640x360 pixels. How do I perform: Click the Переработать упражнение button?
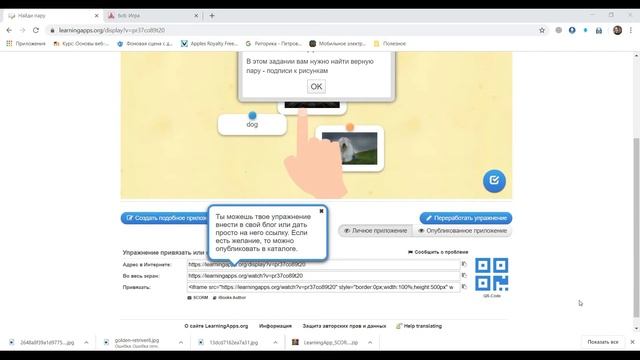[466, 218]
